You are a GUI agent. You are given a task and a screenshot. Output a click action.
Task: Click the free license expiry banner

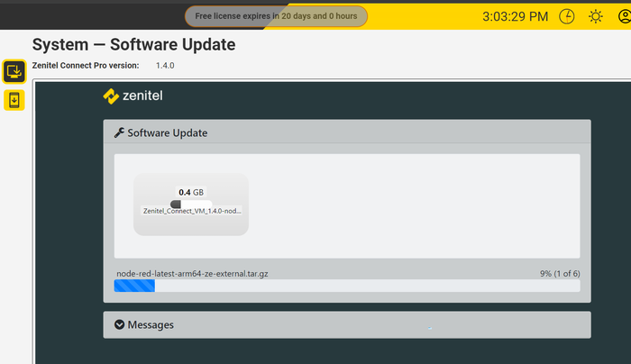click(276, 16)
